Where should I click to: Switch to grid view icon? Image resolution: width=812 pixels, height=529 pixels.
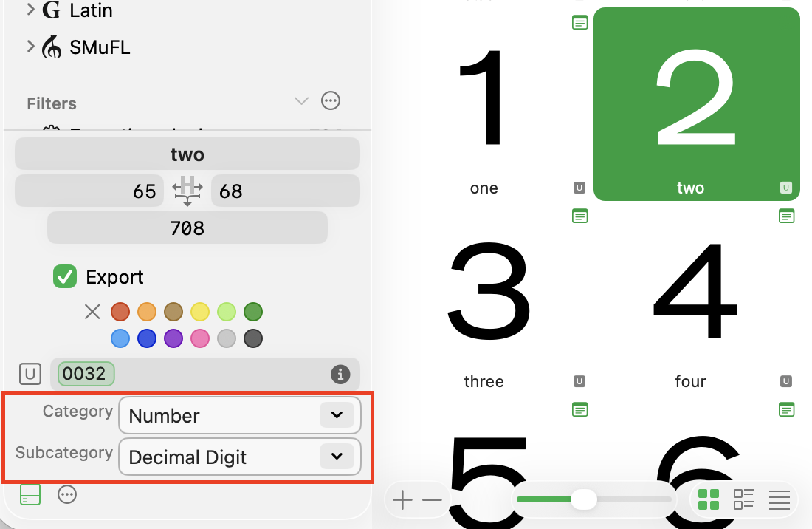[709, 499]
